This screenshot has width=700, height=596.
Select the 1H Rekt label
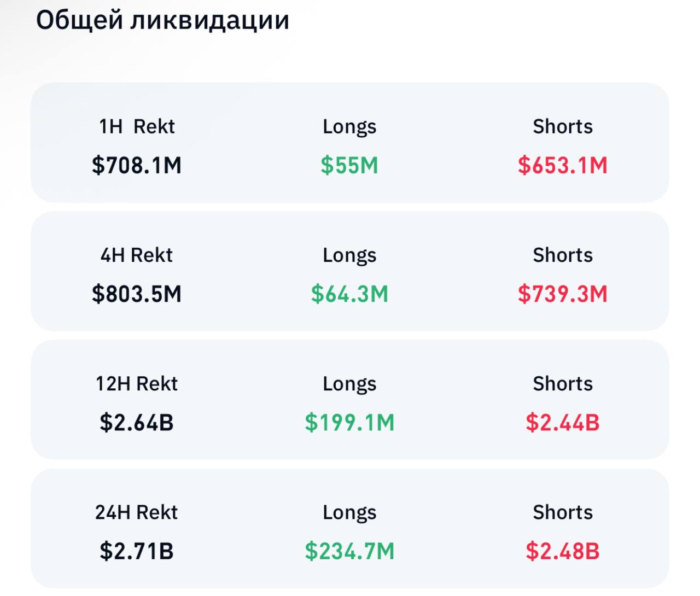pos(137,126)
